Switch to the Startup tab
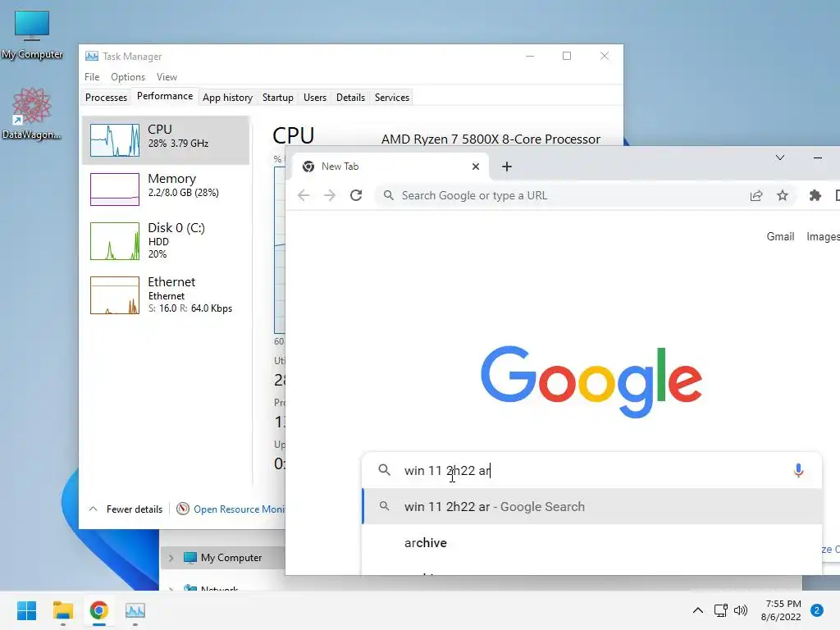Screen dimensions: 840x630 point(277,98)
